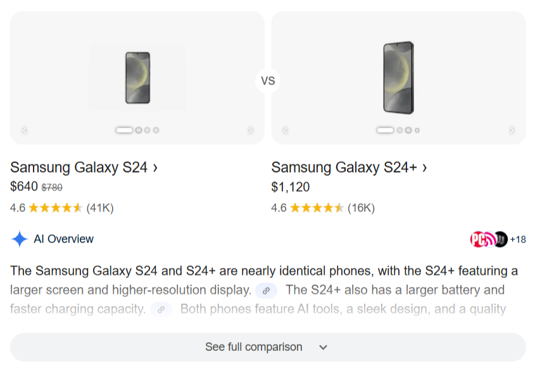The width and height of the screenshot is (535, 370).
Task: Open Samsung Galaxy S24 product link
Action: [84, 168]
